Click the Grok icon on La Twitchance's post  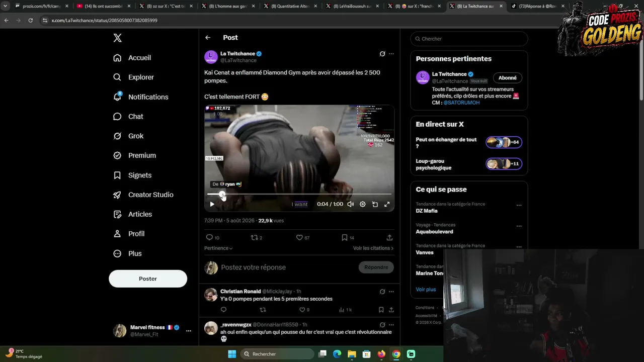tap(382, 54)
